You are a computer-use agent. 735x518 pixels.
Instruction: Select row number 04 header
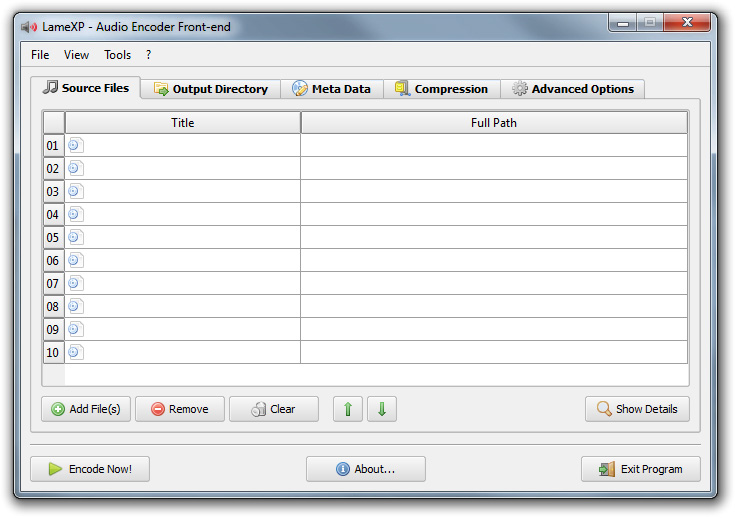(x=53, y=214)
